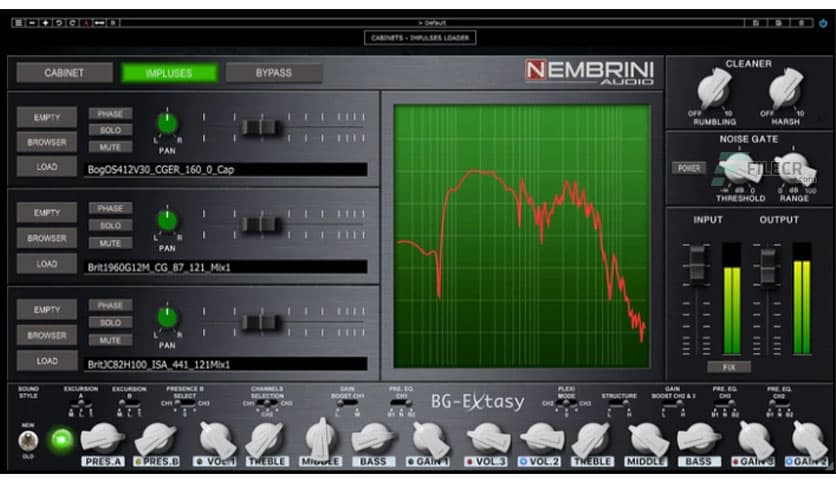This screenshot has width=836, height=484.
Task: Click the PAN knob of the BogOS412V30 slot
Action: point(167,124)
